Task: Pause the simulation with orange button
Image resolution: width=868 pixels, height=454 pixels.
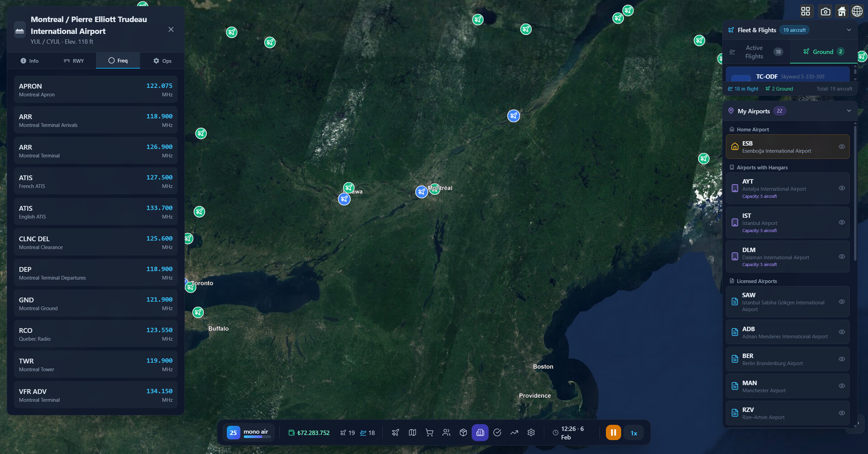Action: tap(613, 433)
